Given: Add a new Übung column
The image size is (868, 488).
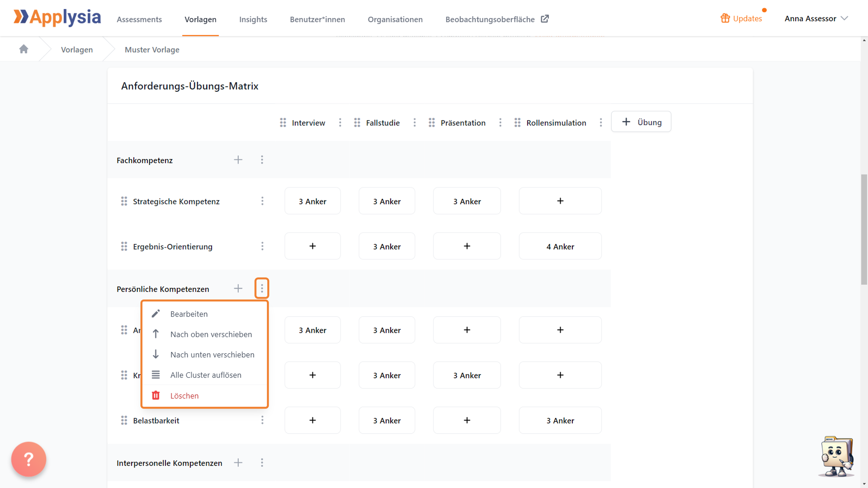Looking at the screenshot, I should [x=641, y=122].
